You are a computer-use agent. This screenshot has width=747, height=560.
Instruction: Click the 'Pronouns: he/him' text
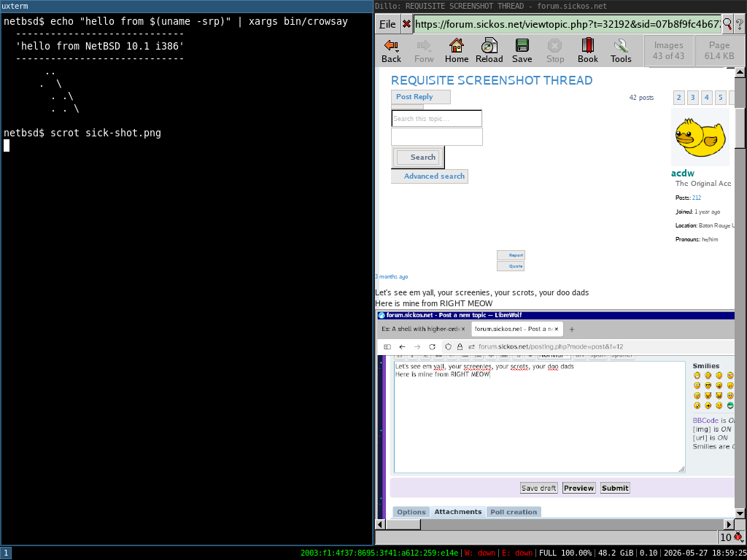(x=697, y=239)
